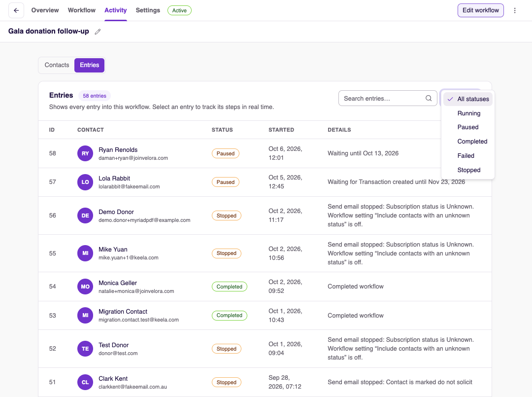Click Stopped badge for Mike Yuan
This screenshot has height=397, width=532.
pyautogui.click(x=226, y=253)
